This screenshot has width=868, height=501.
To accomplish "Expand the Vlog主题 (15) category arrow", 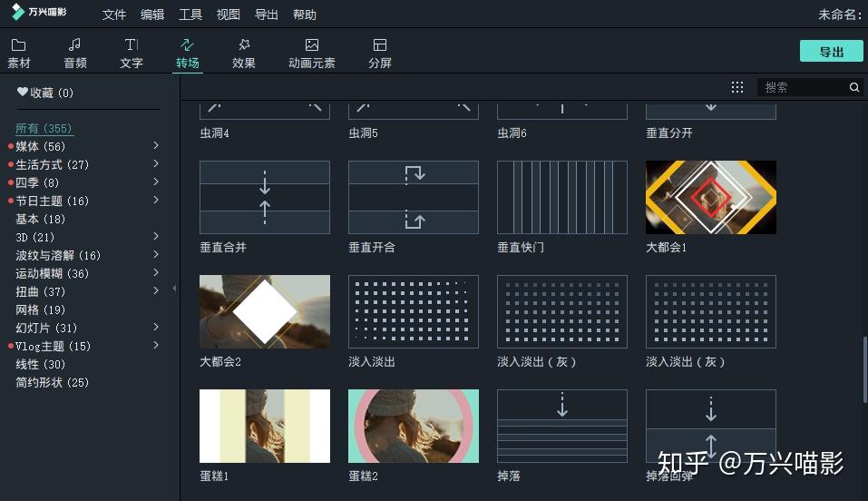I will (x=156, y=345).
